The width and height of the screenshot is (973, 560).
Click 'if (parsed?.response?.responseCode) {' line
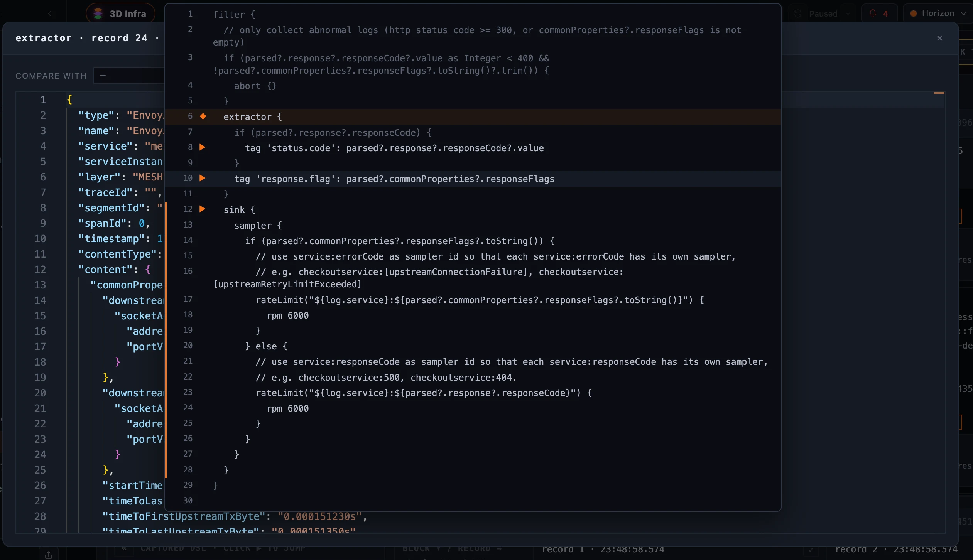pos(333,133)
